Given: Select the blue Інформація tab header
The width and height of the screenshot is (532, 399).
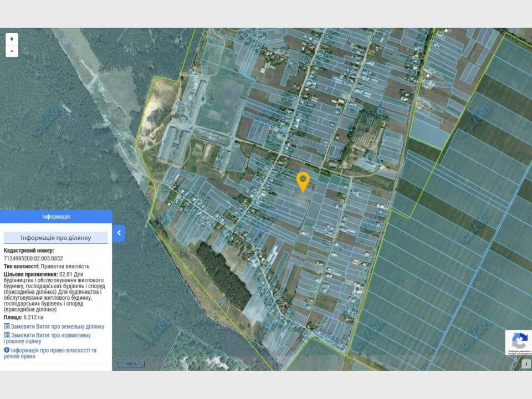Looking at the screenshot, I should (56, 217).
